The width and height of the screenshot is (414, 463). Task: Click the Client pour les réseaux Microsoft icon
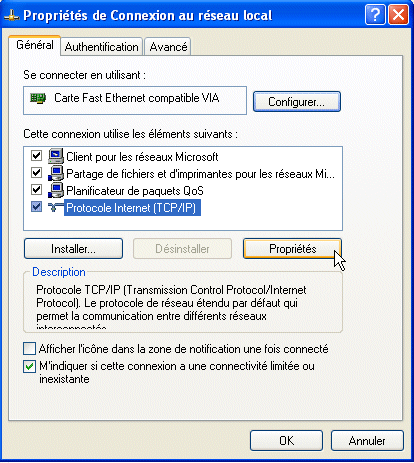click(x=56, y=156)
